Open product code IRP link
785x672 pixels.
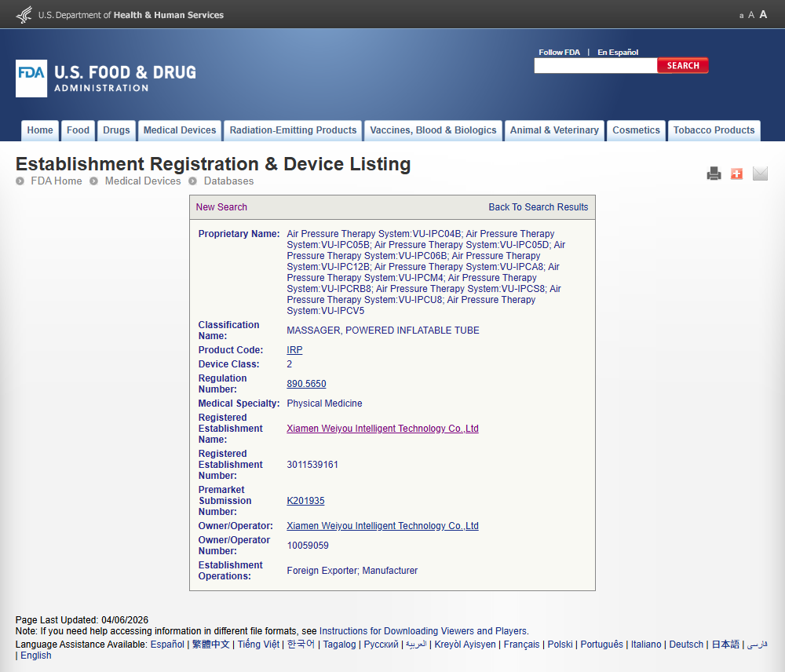[x=294, y=350]
